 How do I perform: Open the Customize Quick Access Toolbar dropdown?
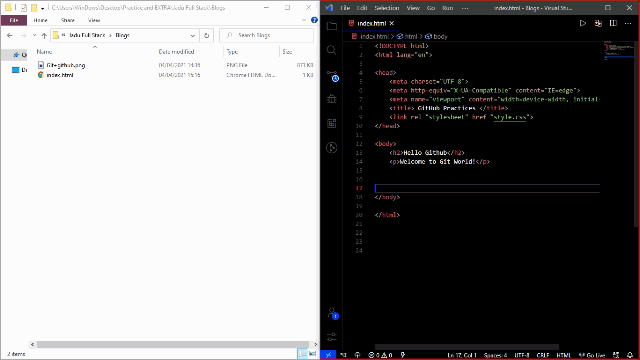click(42, 8)
